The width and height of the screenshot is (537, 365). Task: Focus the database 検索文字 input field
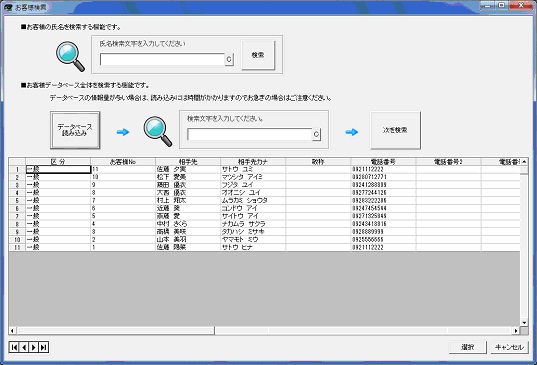pyautogui.click(x=250, y=134)
